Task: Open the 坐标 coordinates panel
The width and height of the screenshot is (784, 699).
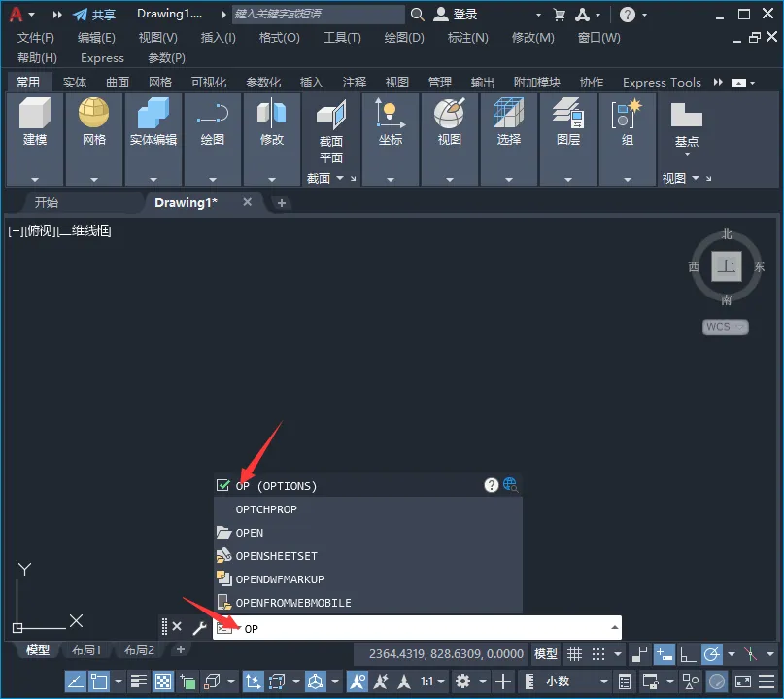Action: (x=390, y=139)
